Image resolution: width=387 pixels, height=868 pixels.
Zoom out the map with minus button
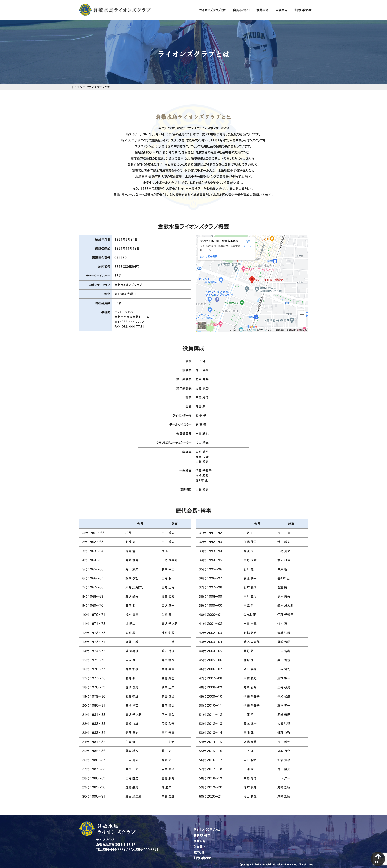click(302, 323)
